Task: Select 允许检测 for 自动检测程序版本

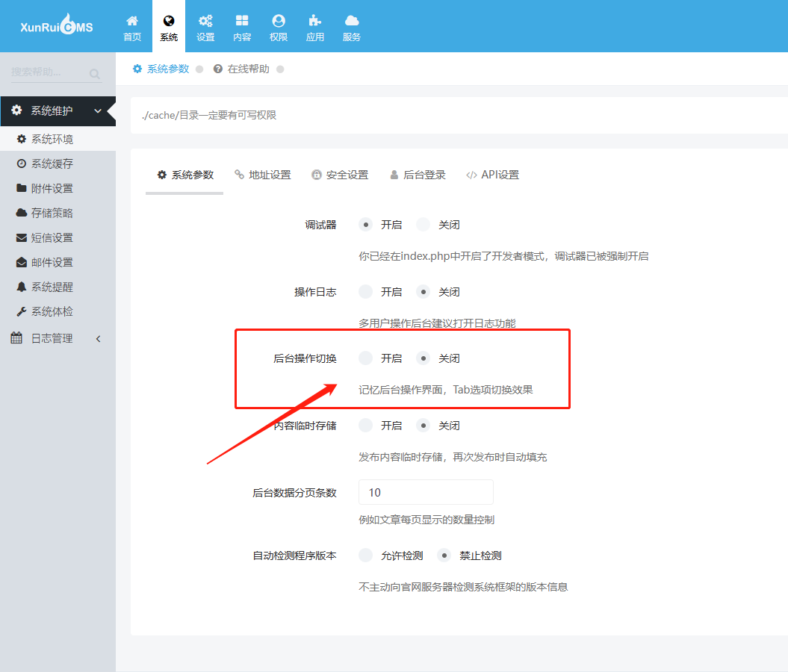Action: coord(366,556)
